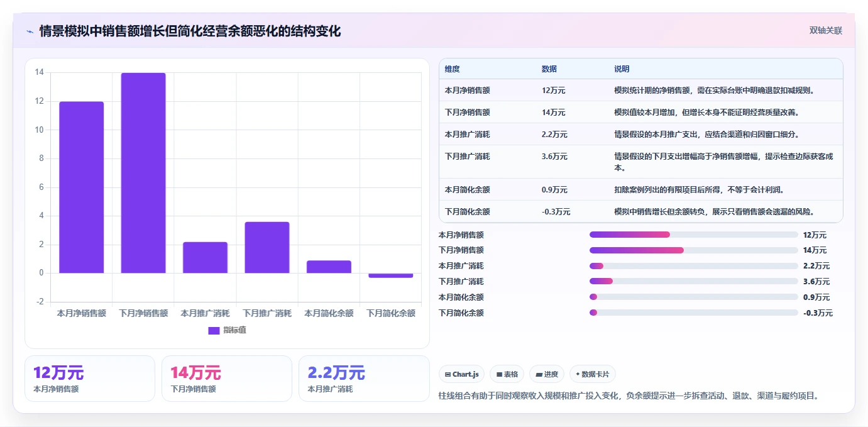868x427 pixels.
Task: Click the 表格 tag chip
Action: point(507,374)
